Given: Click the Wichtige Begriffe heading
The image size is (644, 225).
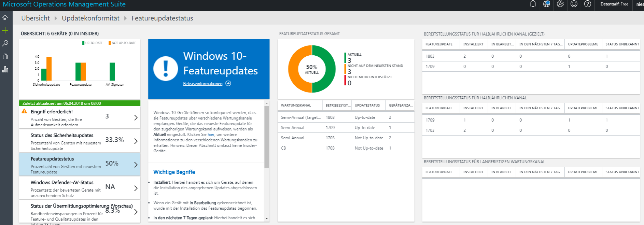Looking at the screenshot, I should 174,172.
